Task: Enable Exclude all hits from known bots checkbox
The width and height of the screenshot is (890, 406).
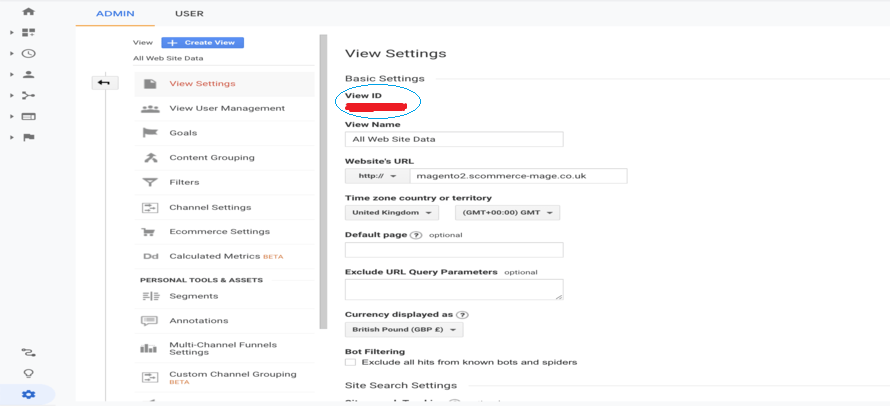Action: pos(351,362)
